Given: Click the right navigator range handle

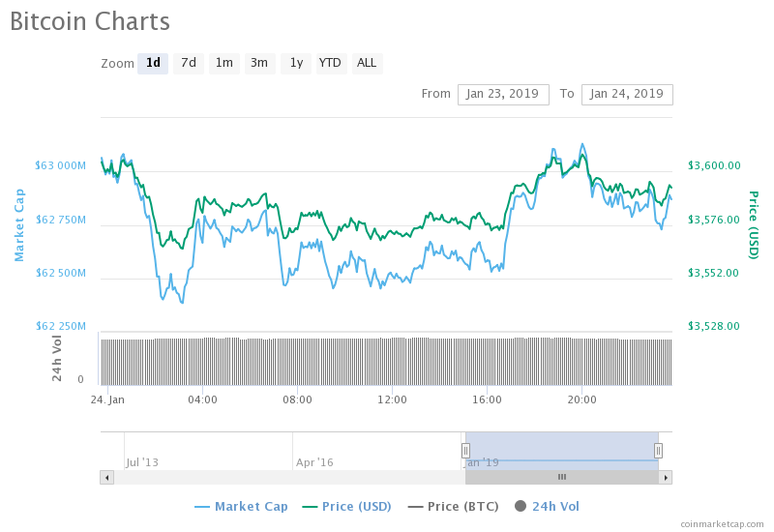Looking at the screenshot, I should point(658,450).
